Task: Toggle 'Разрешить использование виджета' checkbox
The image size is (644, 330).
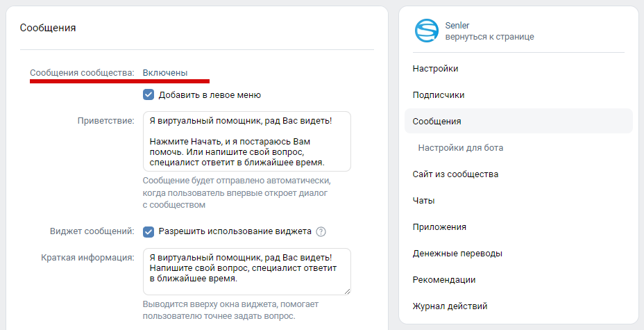Action: click(149, 231)
